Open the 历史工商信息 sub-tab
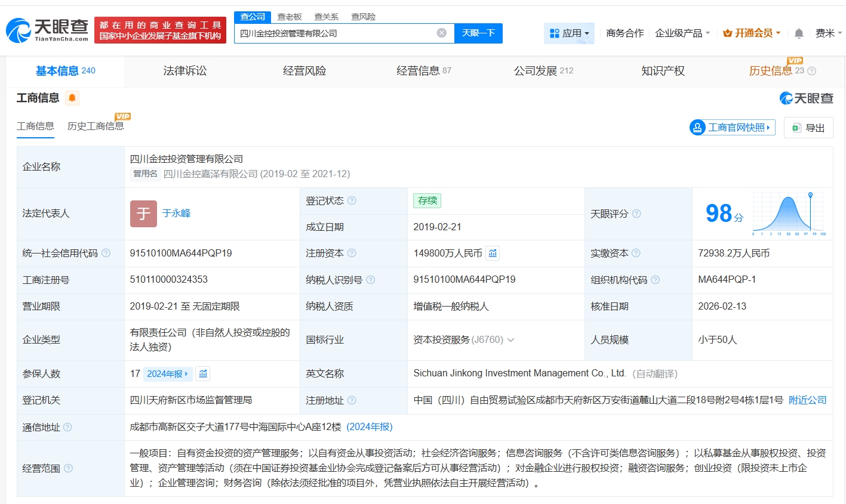Image resolution: width=846 pixels, height=504 pixels. coord(96,126)
